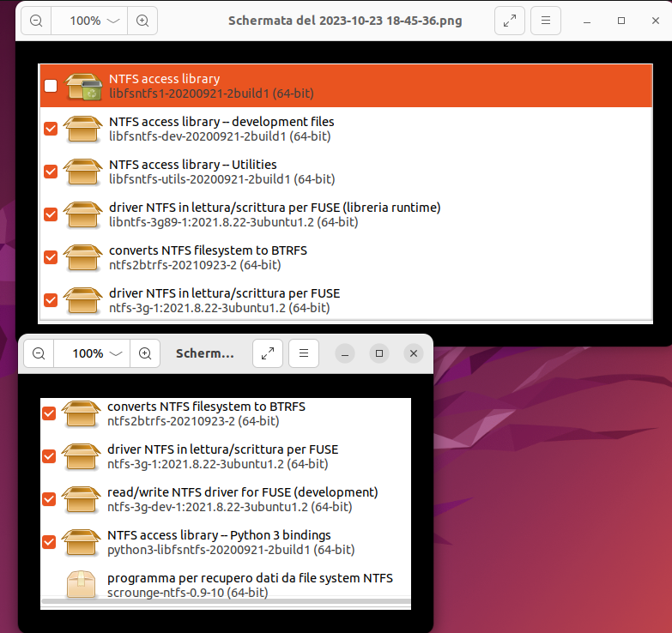Viewport: 672px width, 633px height.
Task: Click top window title 'Schermata del 2023-10-23 18-45-36.png'
Action: click(x=345, y=21)
